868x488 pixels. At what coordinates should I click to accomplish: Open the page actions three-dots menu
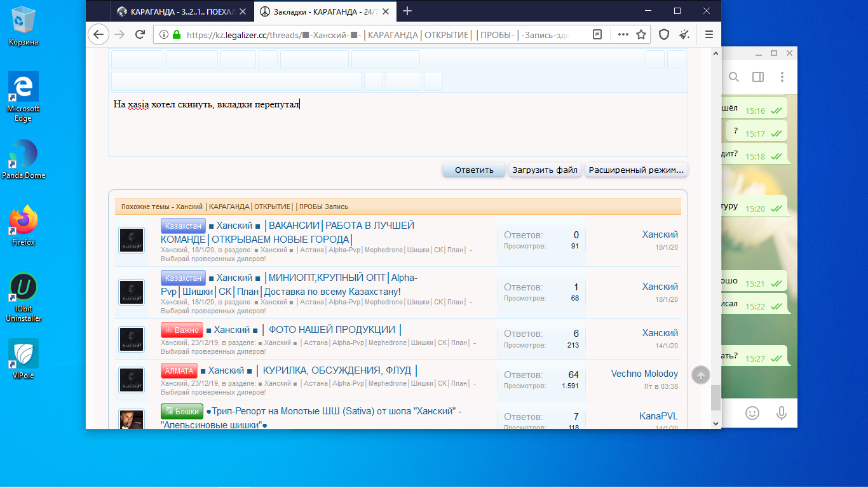623,34
